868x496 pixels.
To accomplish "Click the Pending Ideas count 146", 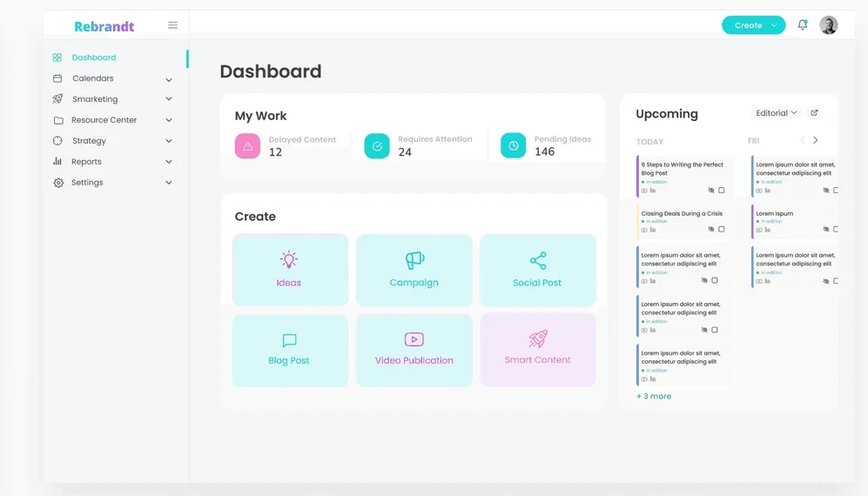I will (544, 151).
